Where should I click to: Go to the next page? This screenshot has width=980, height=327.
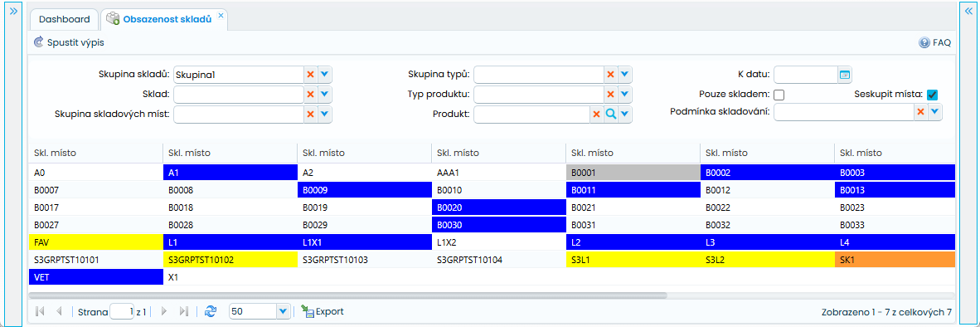tap(164, 310)
